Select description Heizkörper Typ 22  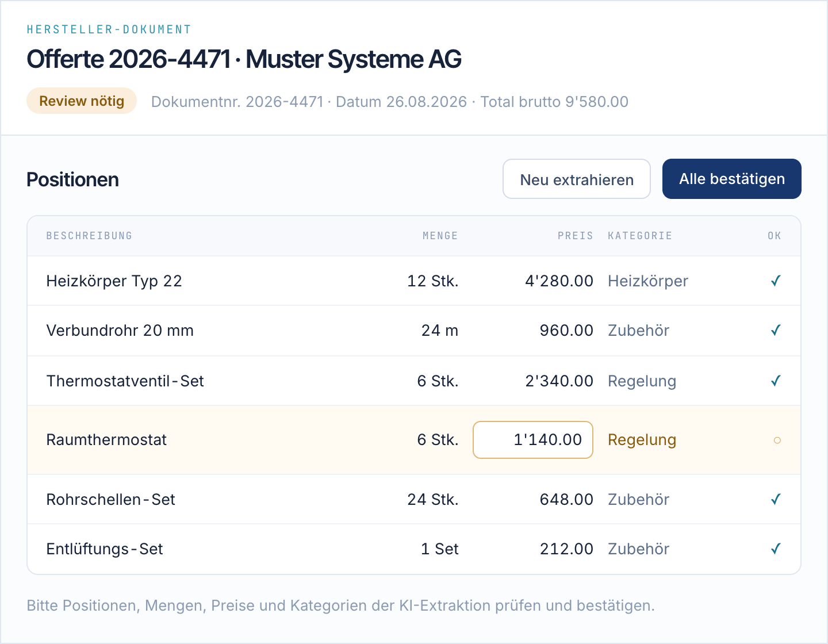click(114, 281)
